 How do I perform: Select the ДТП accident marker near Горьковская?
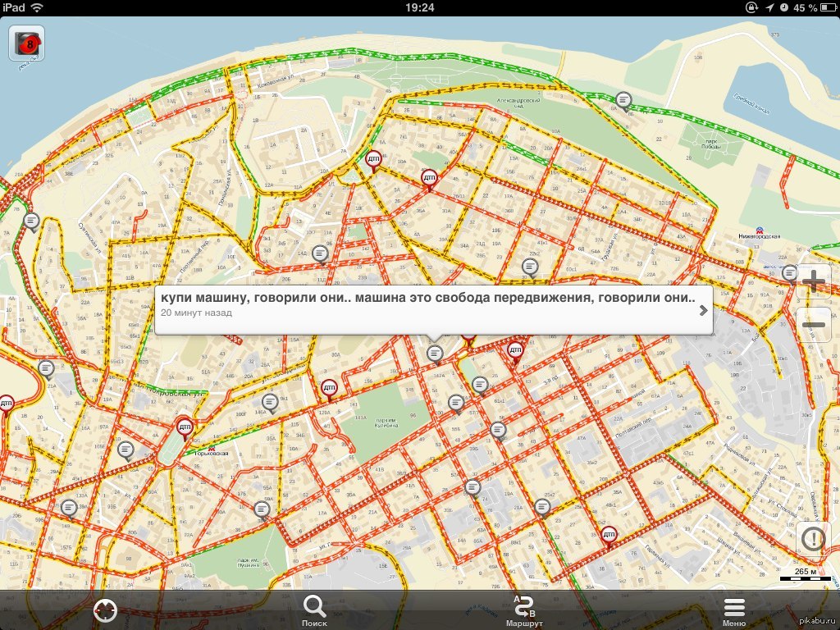click(x=185, y=427)
